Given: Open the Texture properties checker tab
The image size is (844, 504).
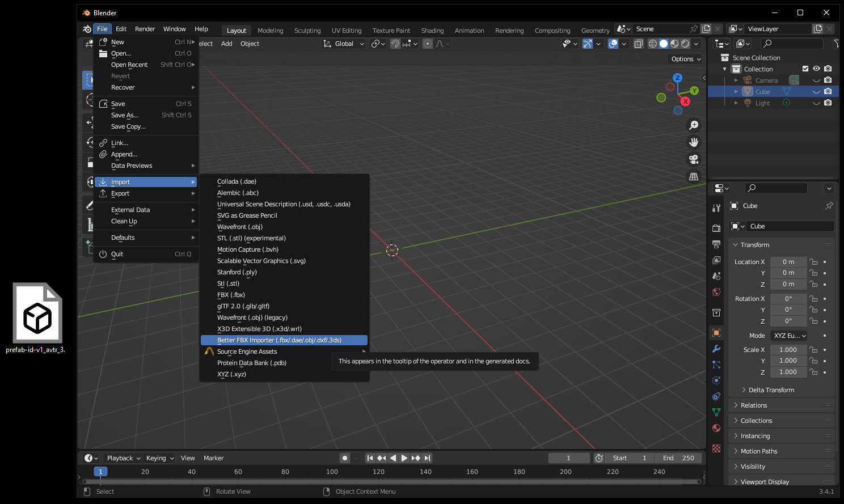Looking at the screenshot, I should pyautogui.click(x=716, y=448).
